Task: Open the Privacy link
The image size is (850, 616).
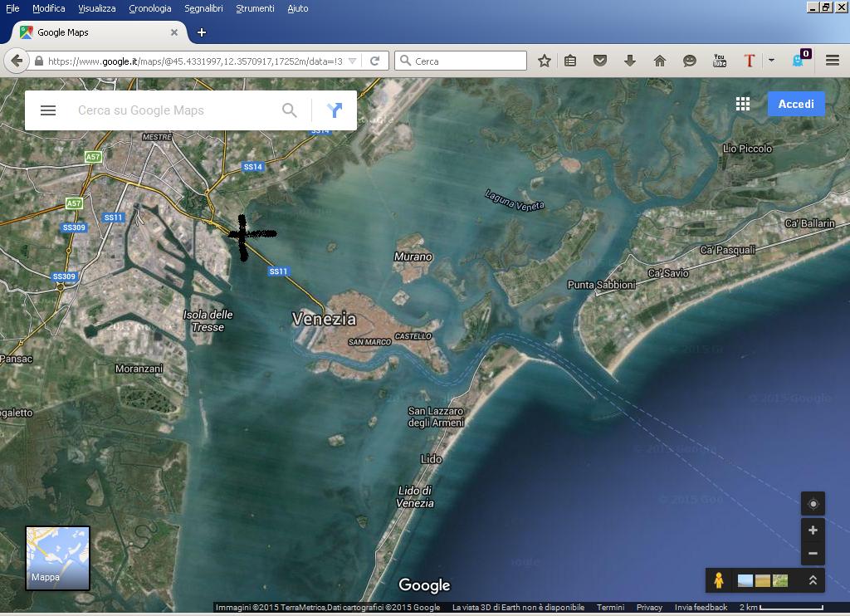Action: pyautogui.click(x=649, y=608)
